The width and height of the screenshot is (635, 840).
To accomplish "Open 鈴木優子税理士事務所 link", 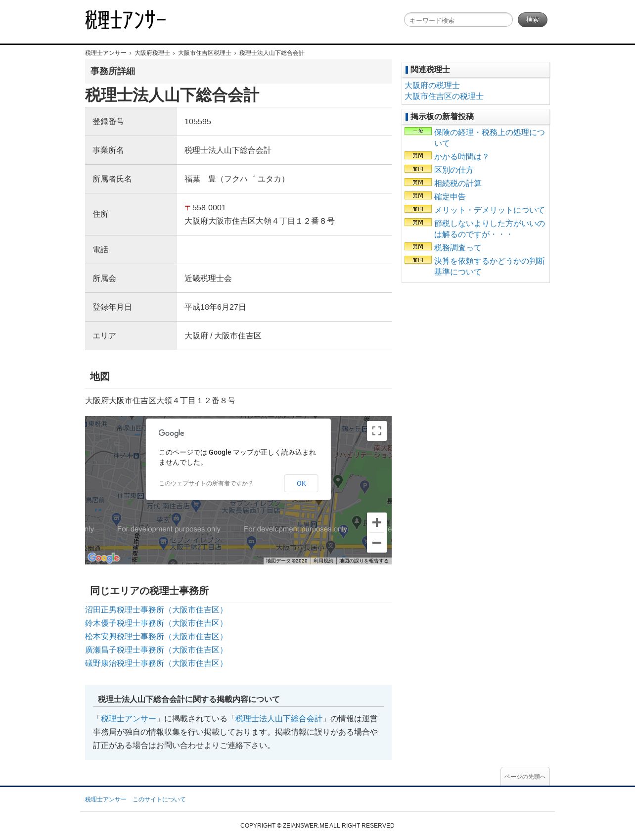I will coord(156,623).
